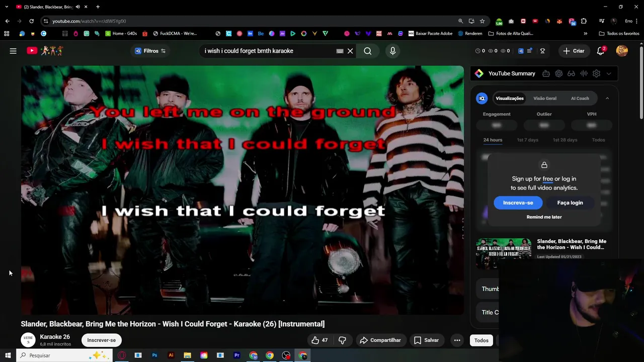Viewport: 644px width, 362px height.
Task: Open a new browser tab
Action: click(x=98, y=7)
